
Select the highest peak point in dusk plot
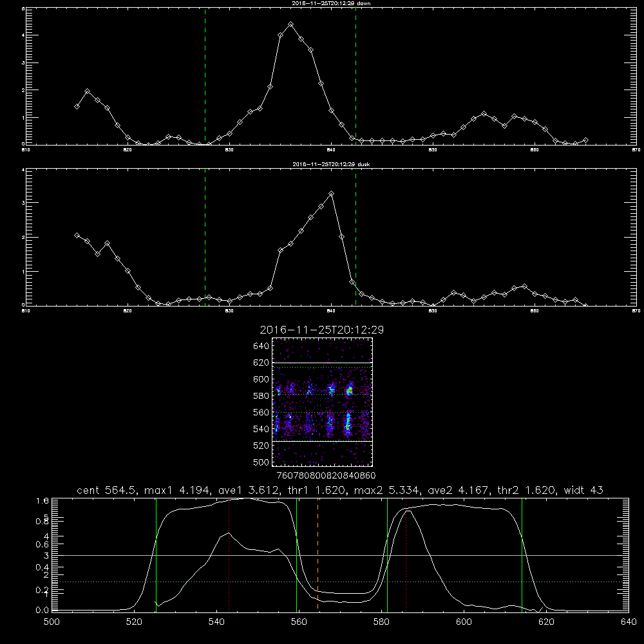[332, 193]
